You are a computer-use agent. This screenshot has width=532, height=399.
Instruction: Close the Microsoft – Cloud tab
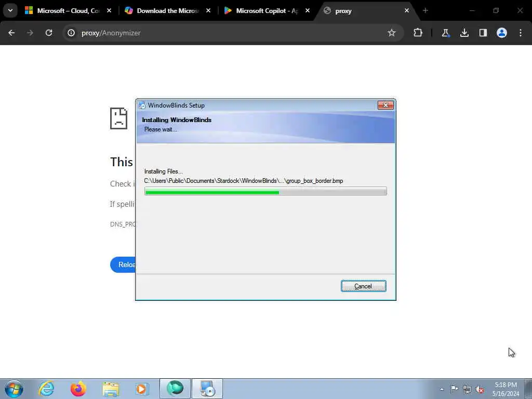tap(109, 10)
